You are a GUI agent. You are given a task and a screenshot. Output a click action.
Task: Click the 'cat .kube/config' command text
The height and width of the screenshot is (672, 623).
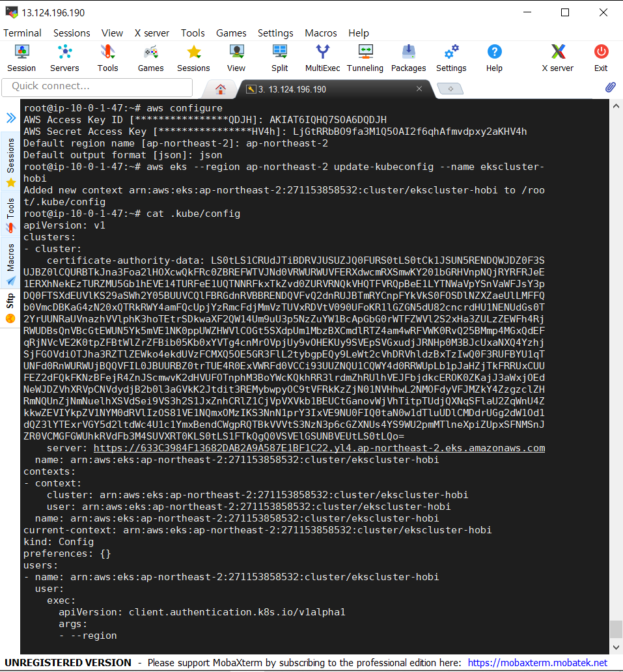(193, 214)
